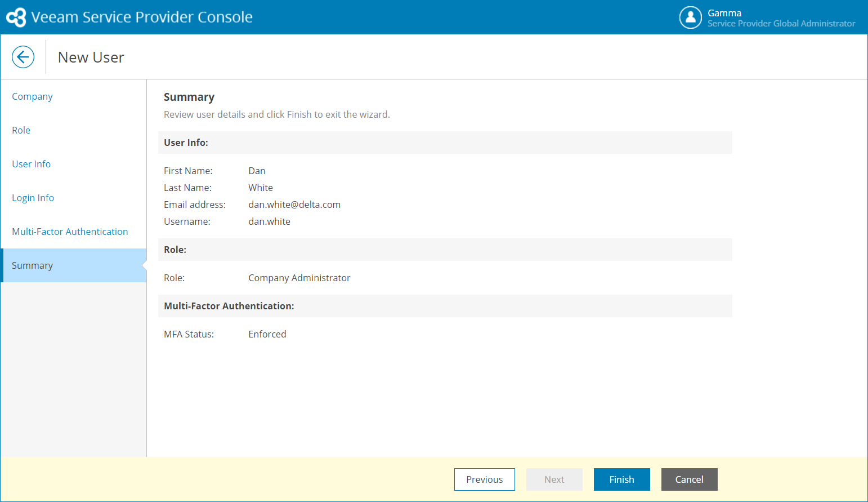This screenshot has height=502, width=868.
Task: Click the Gamma account name
Action: pyautogui.click(x=724, y=13)
